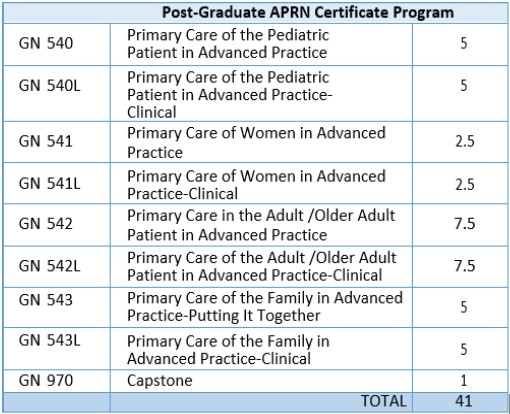Screen dimensions: 510x414
Task: Click the Capstone course title
Action: coord(160,381)
